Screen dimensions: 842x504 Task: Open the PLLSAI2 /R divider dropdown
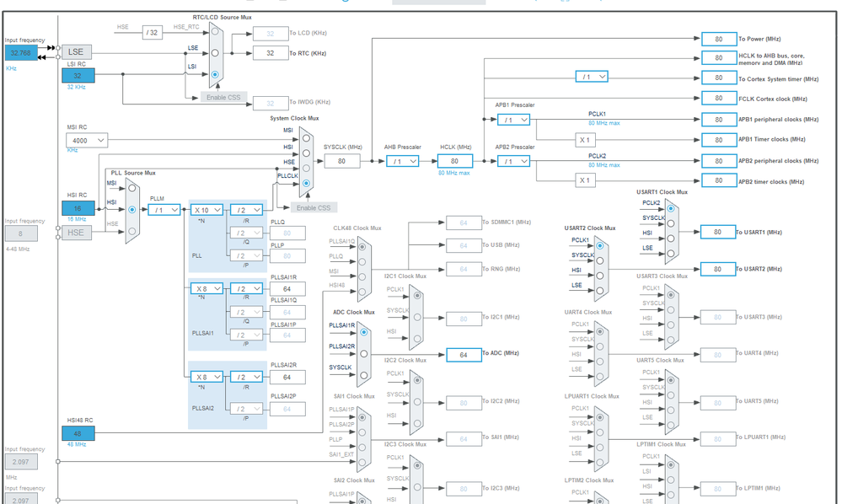click(246, 377)
